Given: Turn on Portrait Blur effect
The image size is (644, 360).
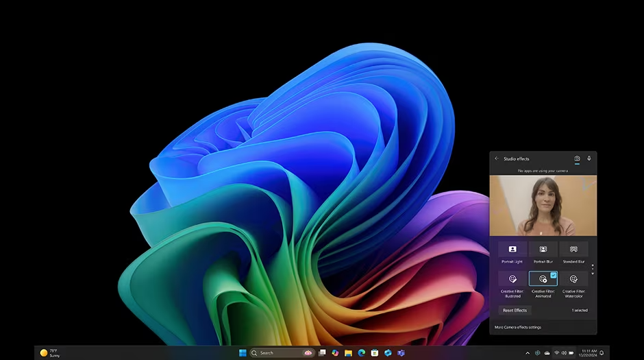Looking at the screenshot, I should 543,250.
